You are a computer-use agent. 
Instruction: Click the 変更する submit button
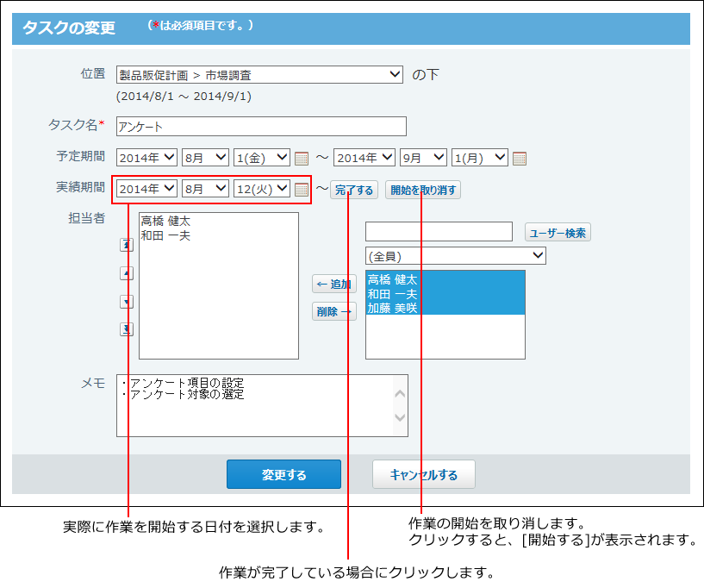tap(283, 474)
